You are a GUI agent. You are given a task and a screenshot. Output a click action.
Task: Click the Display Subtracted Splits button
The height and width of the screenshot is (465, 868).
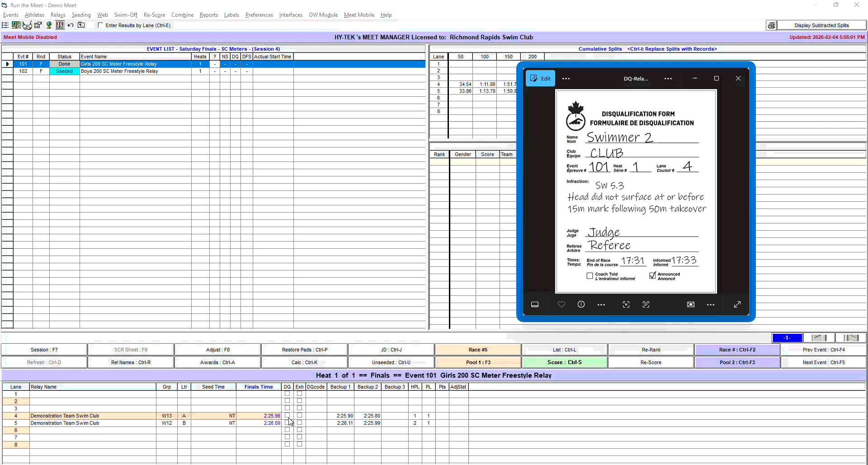[821, 25]
